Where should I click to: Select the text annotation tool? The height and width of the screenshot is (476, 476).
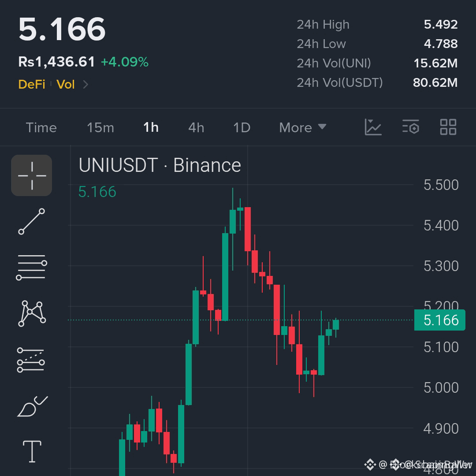pyautogui.click(x=32, y=451)
